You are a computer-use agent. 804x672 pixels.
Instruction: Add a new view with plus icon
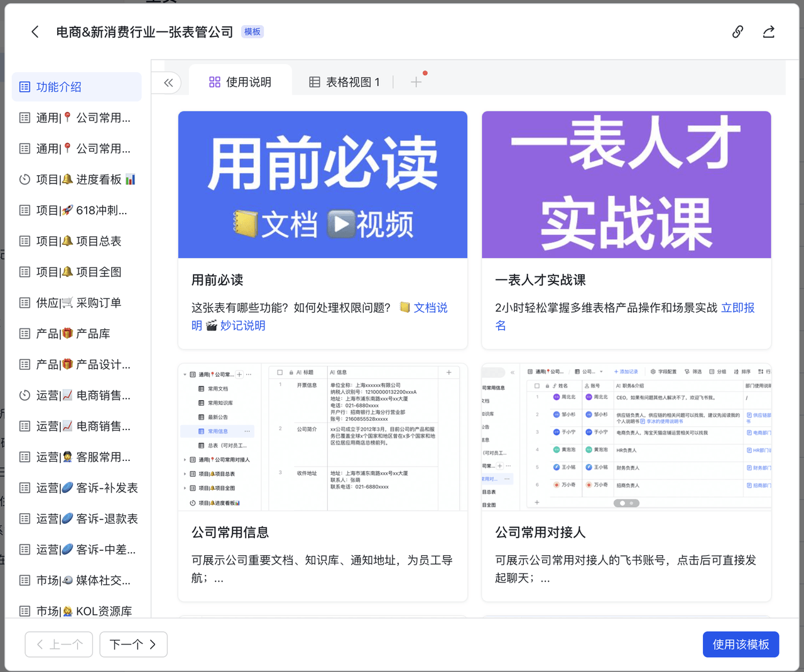pos(416,82)
